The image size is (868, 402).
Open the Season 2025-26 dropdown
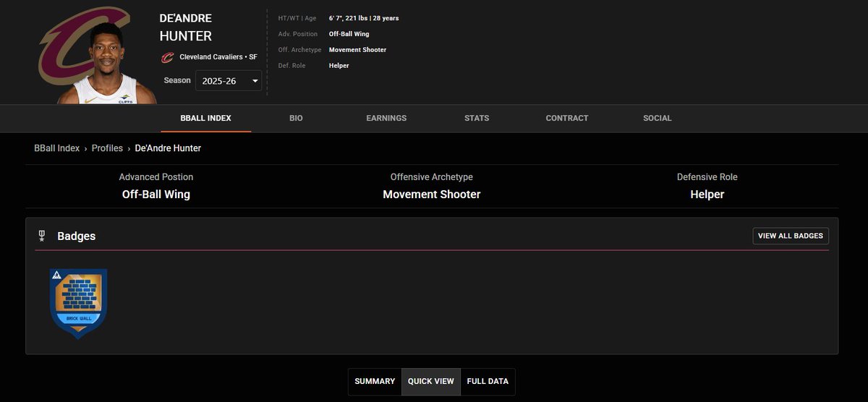(x=229, y=81)
